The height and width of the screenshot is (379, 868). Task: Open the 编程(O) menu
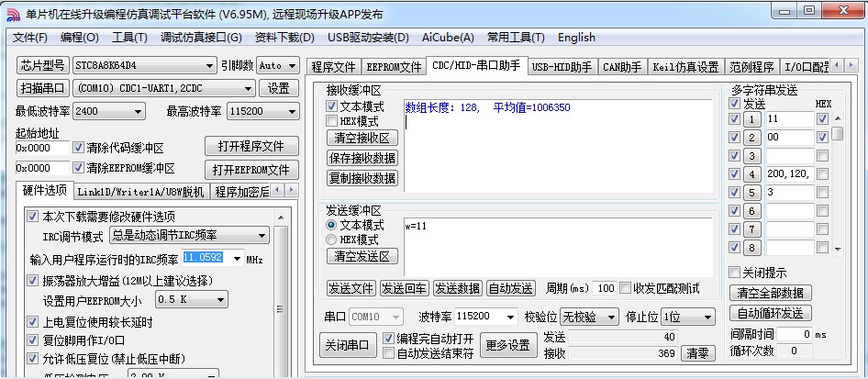79,38
